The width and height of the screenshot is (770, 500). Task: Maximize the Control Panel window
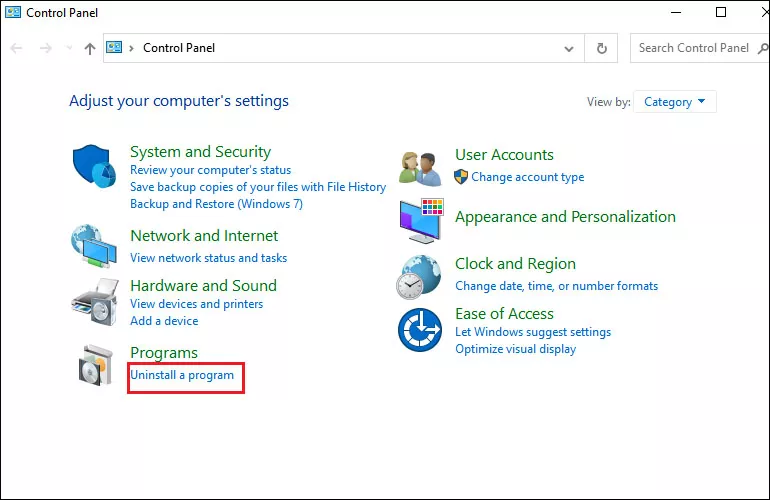[x=721, y=12]
